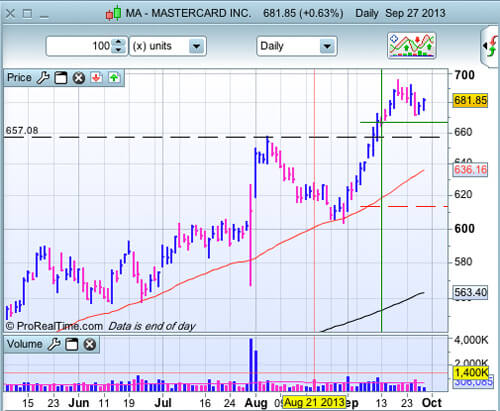Decrease quantity with stepper down arrow

[119, 50]
